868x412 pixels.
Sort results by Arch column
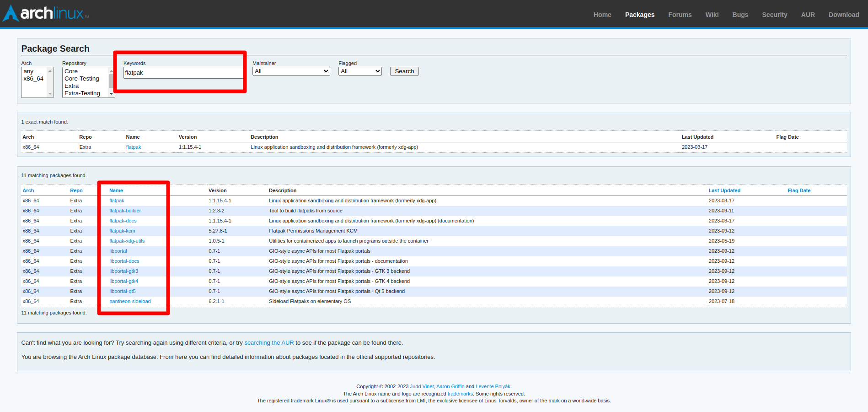[28, 191]
